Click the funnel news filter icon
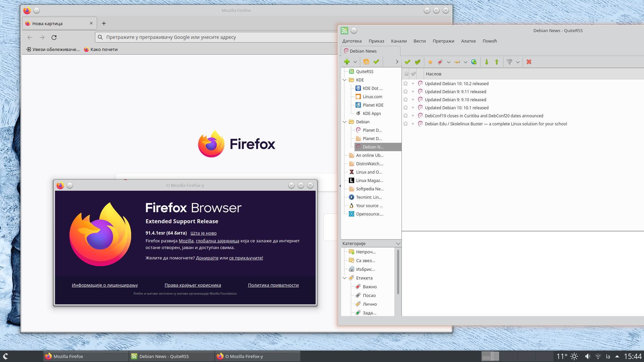644x362 pixels. [x=509, y=62]
